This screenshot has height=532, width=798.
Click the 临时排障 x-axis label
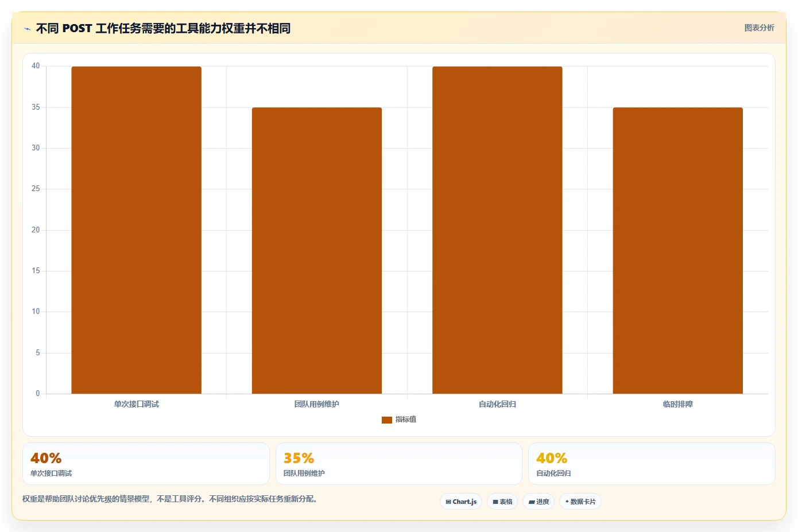[x=678, y=404]
